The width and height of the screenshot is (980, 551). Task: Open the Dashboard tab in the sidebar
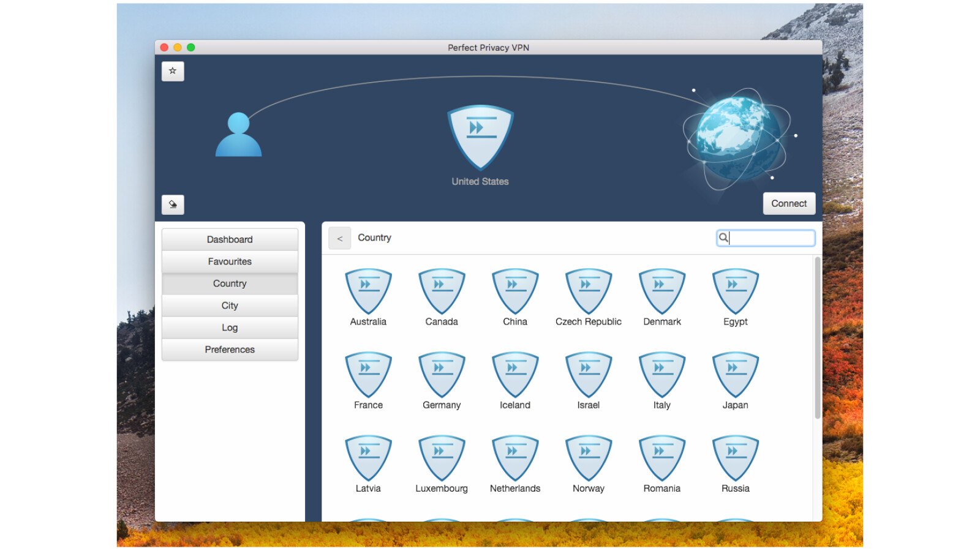coord(230,239)
